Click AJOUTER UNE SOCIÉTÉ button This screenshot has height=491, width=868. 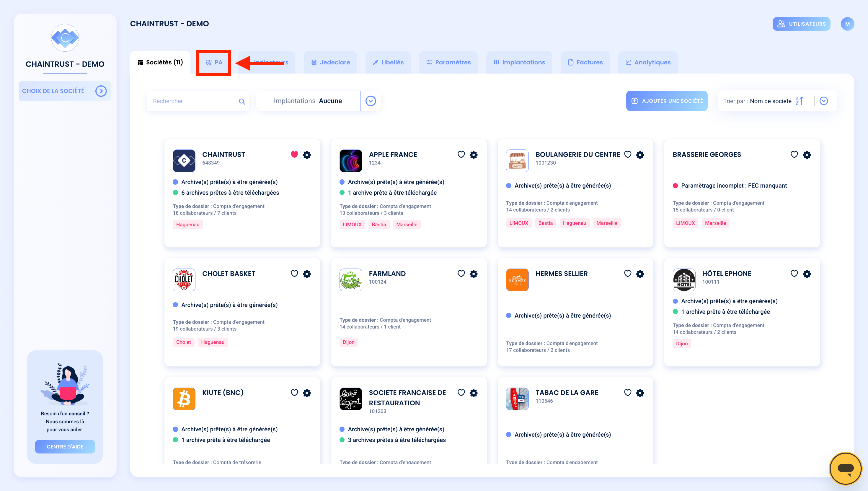pos(667,101)
